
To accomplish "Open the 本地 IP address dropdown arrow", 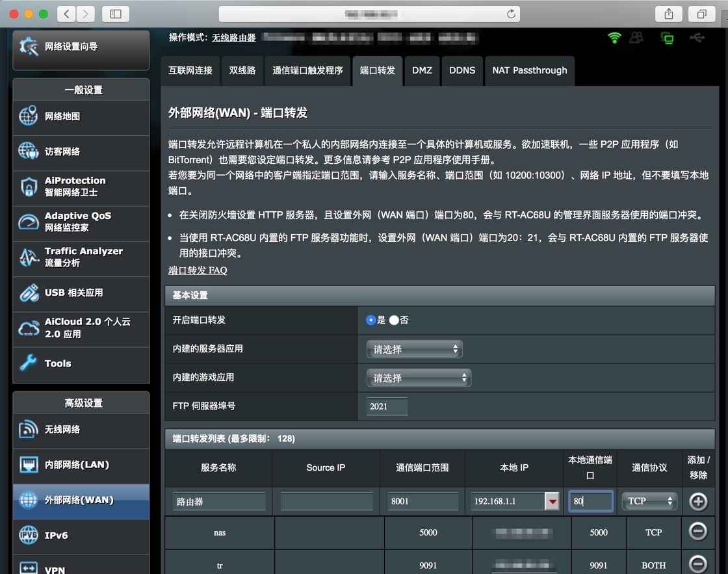I will click(552, 501).
